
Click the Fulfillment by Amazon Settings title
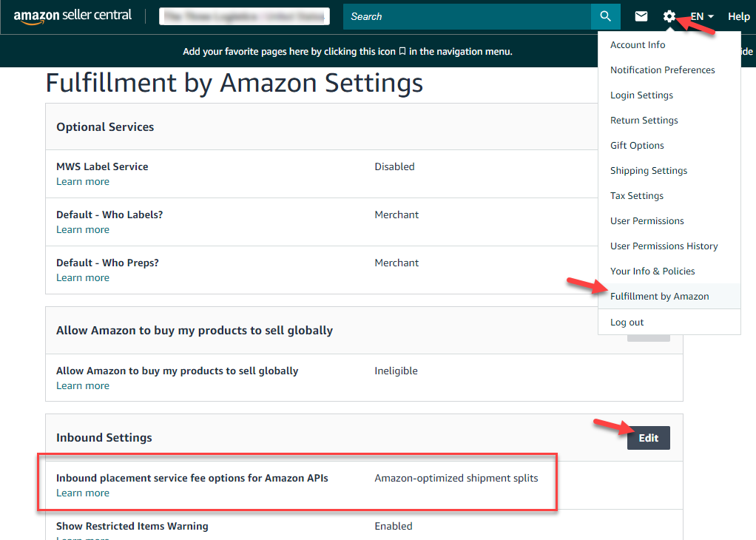pos(234,83)
